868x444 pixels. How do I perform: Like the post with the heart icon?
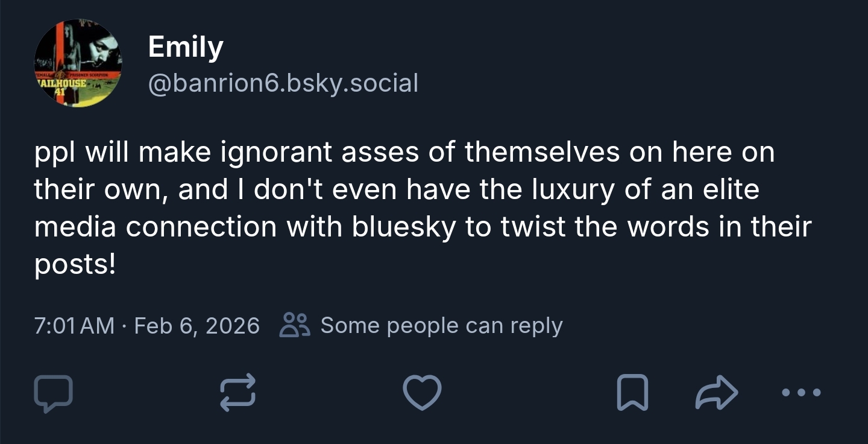[x=422, y=393]
